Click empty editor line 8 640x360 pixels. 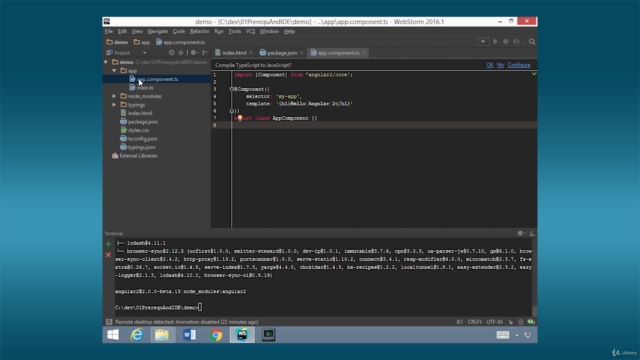[384, 125]
